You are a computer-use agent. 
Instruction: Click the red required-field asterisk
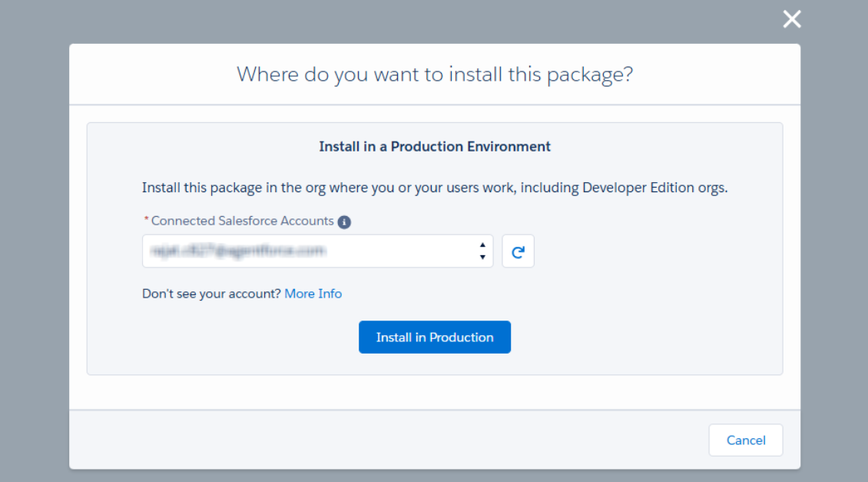click(x=146, y=221)
